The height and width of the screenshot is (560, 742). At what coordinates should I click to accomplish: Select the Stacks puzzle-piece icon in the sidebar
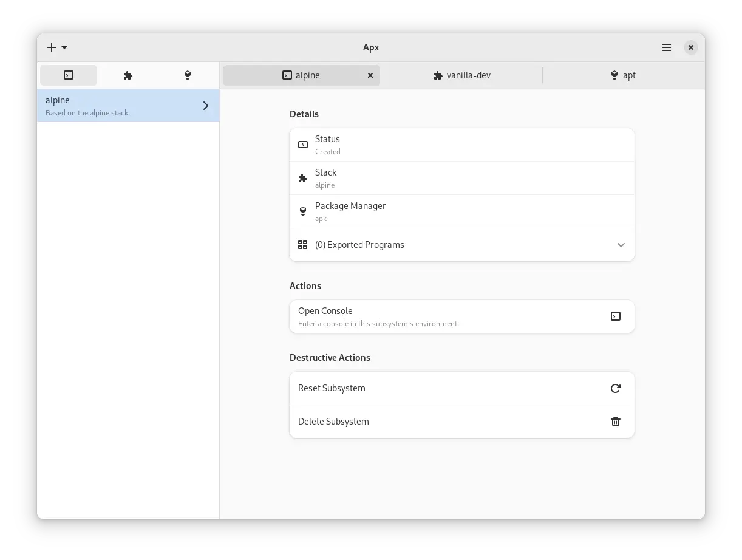(128, 75)
